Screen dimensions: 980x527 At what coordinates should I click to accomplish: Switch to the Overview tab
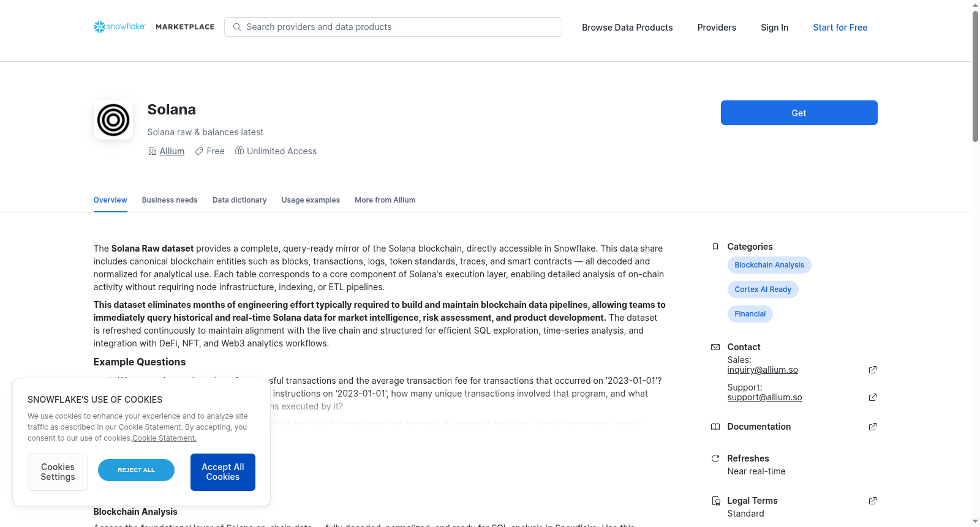point(110,200)
